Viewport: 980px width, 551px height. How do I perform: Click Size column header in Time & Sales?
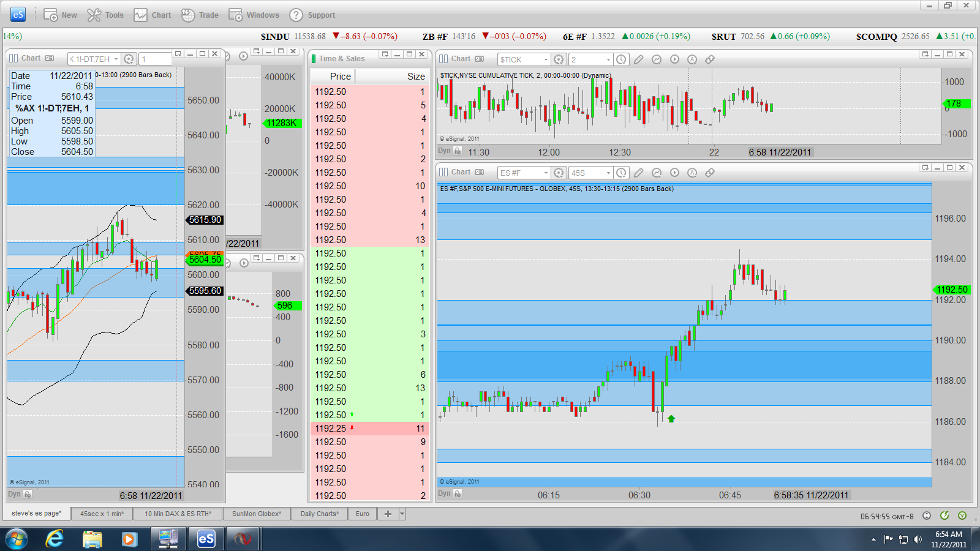coord(392,76)
